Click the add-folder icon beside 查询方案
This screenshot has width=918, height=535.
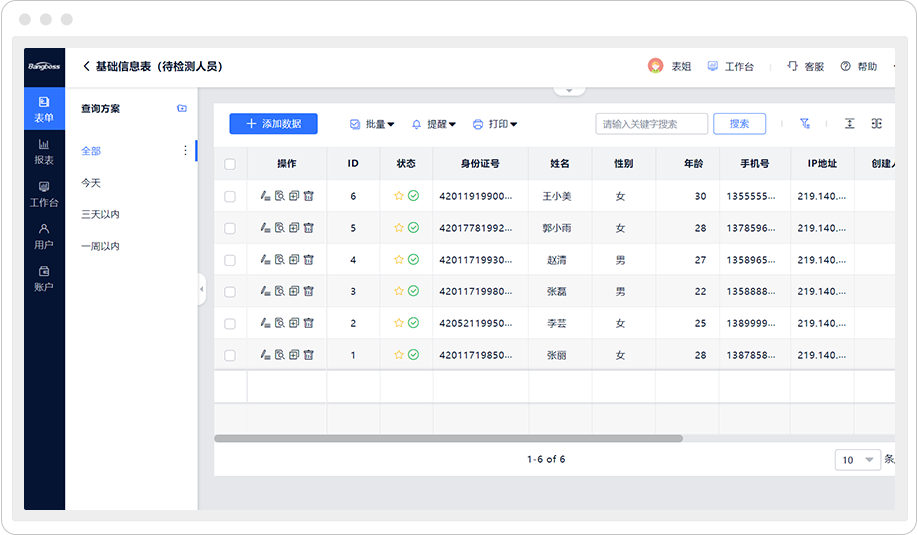pyautogui.click(x=182, y=108)
